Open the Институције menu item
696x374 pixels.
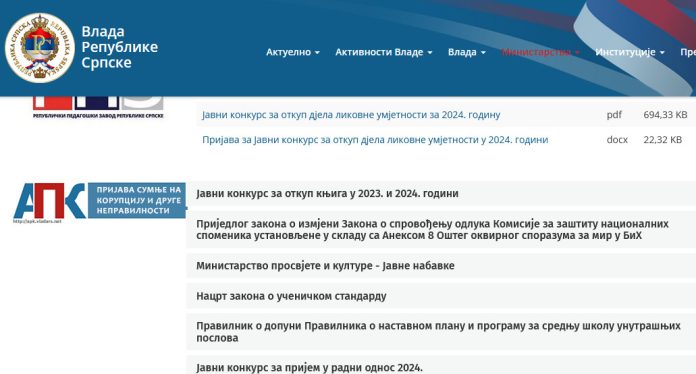630,52
